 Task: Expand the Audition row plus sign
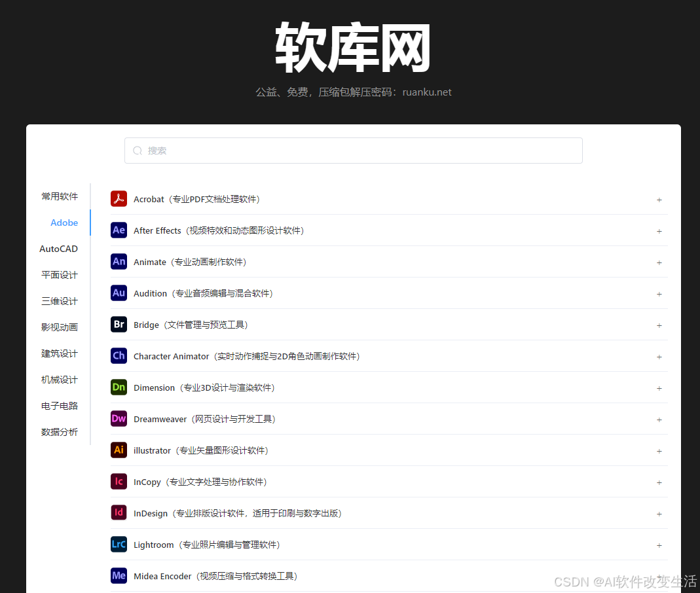(659, 294)
